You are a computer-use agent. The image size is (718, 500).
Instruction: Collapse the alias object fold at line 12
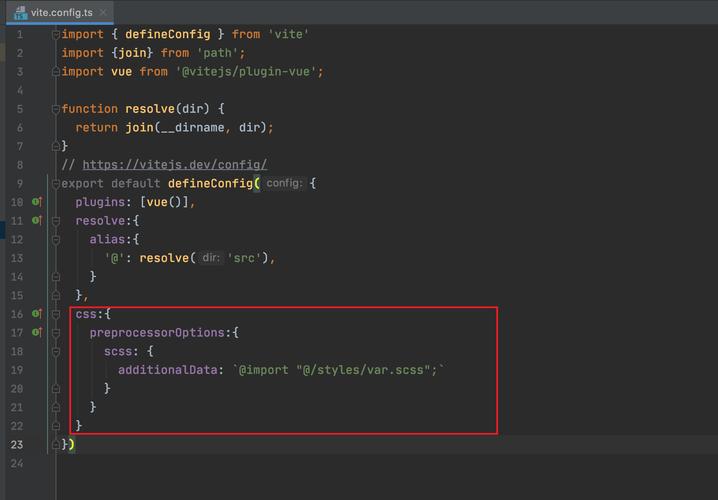[56, 239]
